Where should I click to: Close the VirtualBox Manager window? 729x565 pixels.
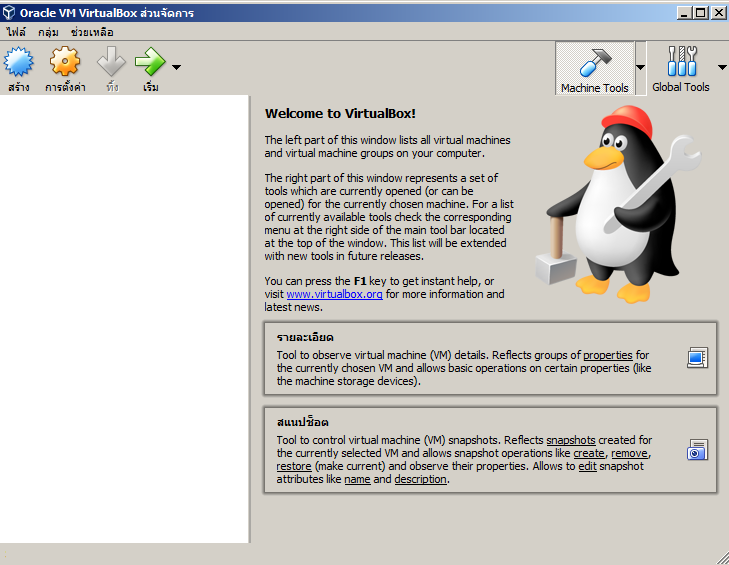point(718,13)
